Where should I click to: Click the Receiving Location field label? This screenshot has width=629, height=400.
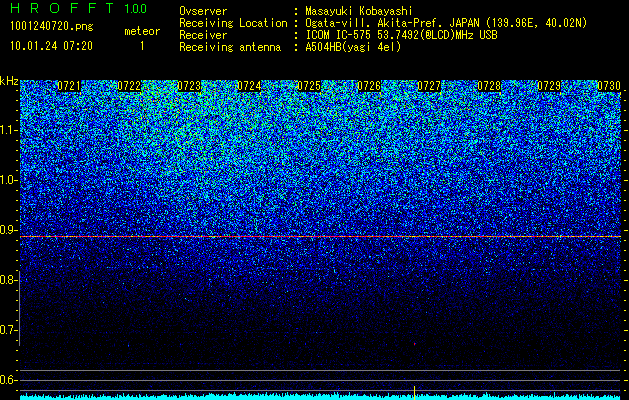233,23
